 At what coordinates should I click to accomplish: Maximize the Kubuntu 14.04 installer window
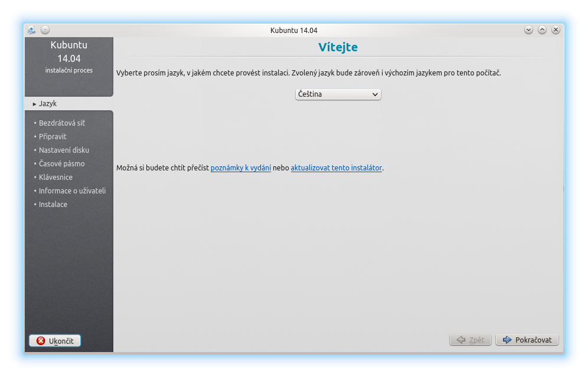[542, 30]
